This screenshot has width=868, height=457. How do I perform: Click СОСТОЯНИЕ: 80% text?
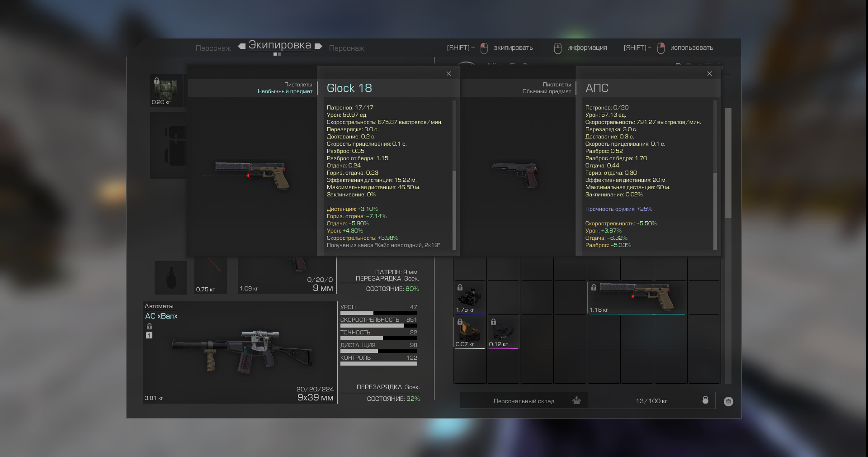tap(392, 289)
